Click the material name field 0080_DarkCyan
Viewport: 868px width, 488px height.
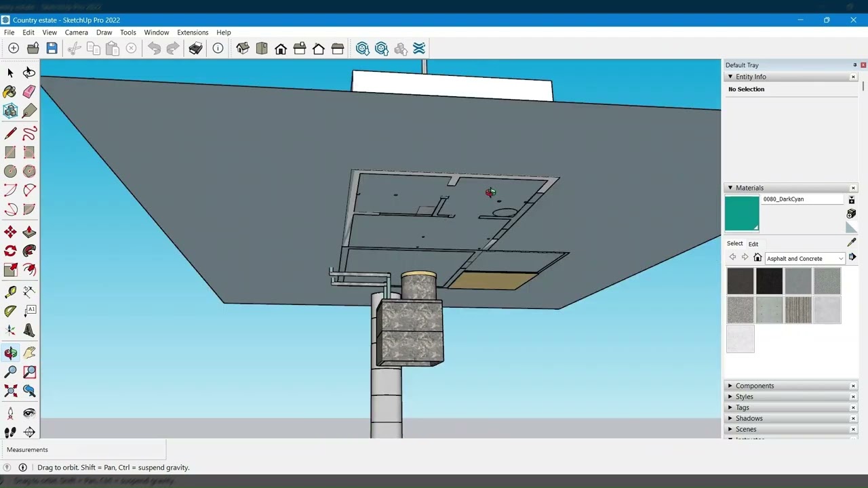(x=802, y=199)
